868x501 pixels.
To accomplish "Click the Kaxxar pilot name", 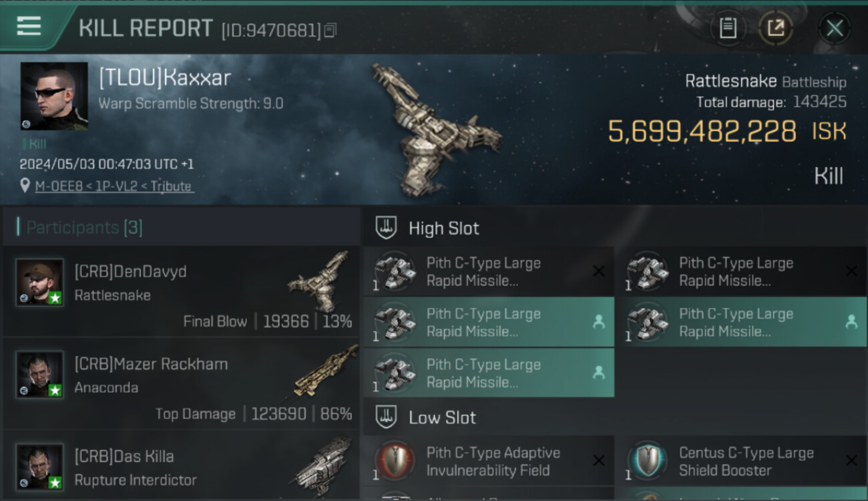I will (x=164, y=78).
